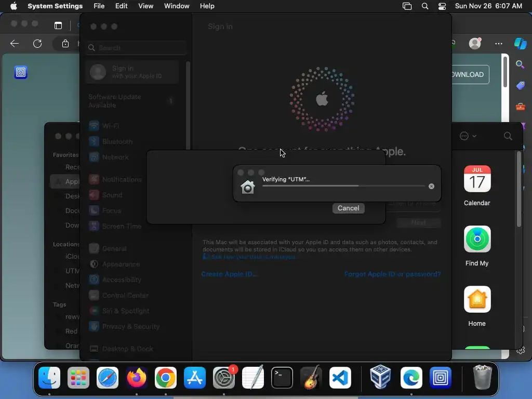Open the Edge sidebar tools briefcase icon

[521, 107]
